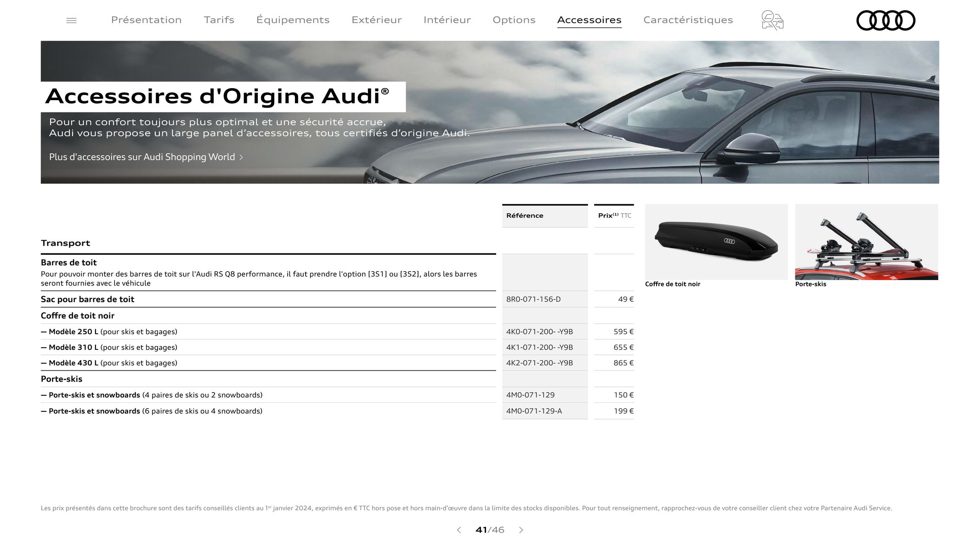This screenshot has width=980, height=551.
Task: Click reference 4K0-071-200- -Y9B
Action: point(539,332)
